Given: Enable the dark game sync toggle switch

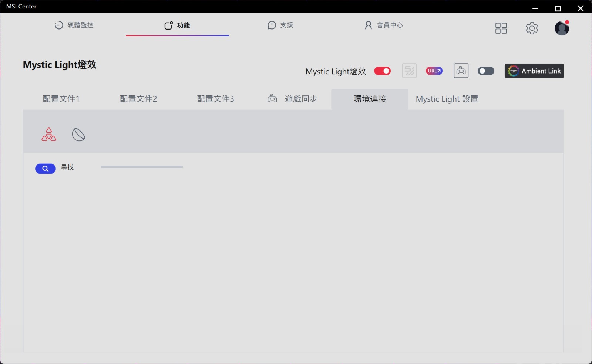Looking at the screenshot, I should pyautogui.click(x=486, y=71).
